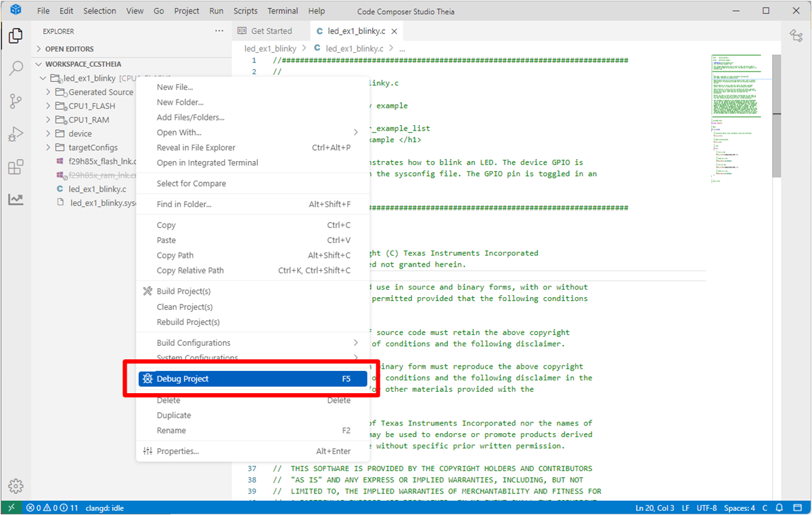Open the Extensions view icon
Image resolution: width=812 pixels, height=515 pixels.
point(16,167)
